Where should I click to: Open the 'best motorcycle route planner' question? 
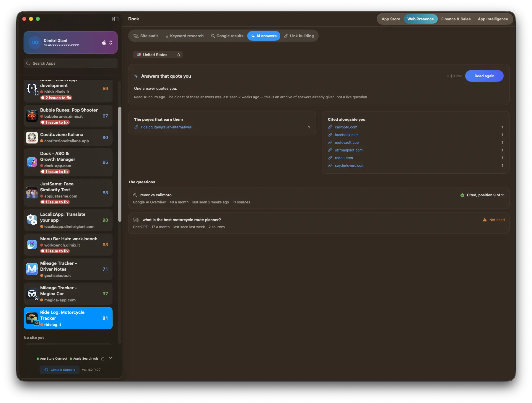pyautogui.click(x=319, y=223)
